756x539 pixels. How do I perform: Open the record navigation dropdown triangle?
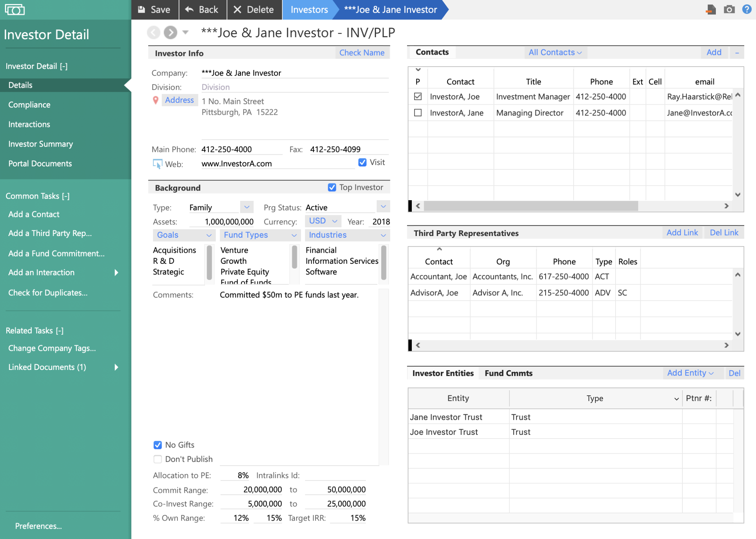pyautogui.click(x=185, y=32)
